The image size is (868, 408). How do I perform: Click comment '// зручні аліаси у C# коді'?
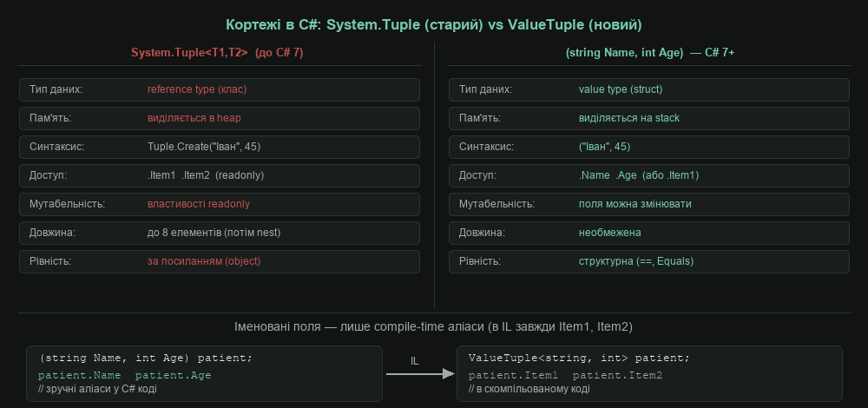click(97, 389)
